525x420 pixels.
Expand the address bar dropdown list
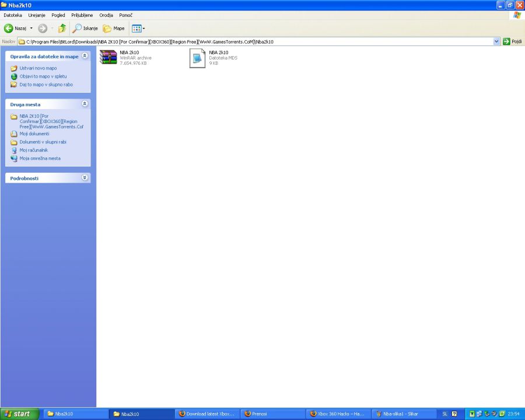click(x=496, y=41)
